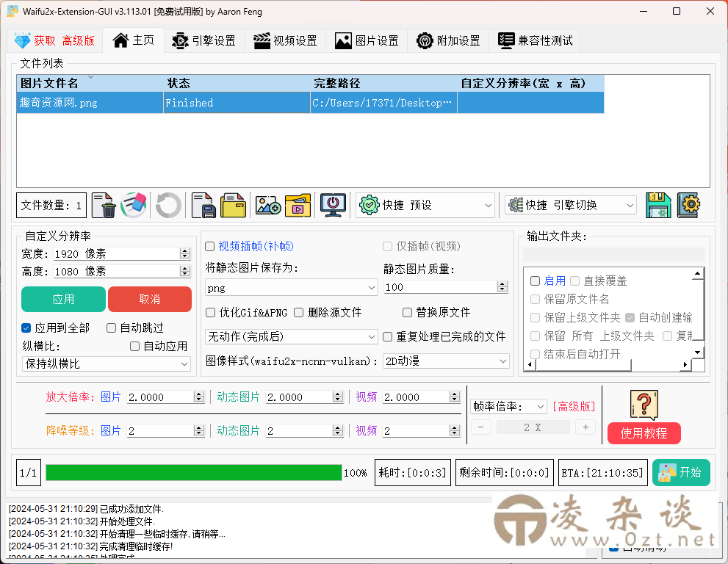Image resolution: width=728 pixels, height=564 pixels.
Task: Expand the 2D动漫 image style dropdown
Action: tap(446, 361)
